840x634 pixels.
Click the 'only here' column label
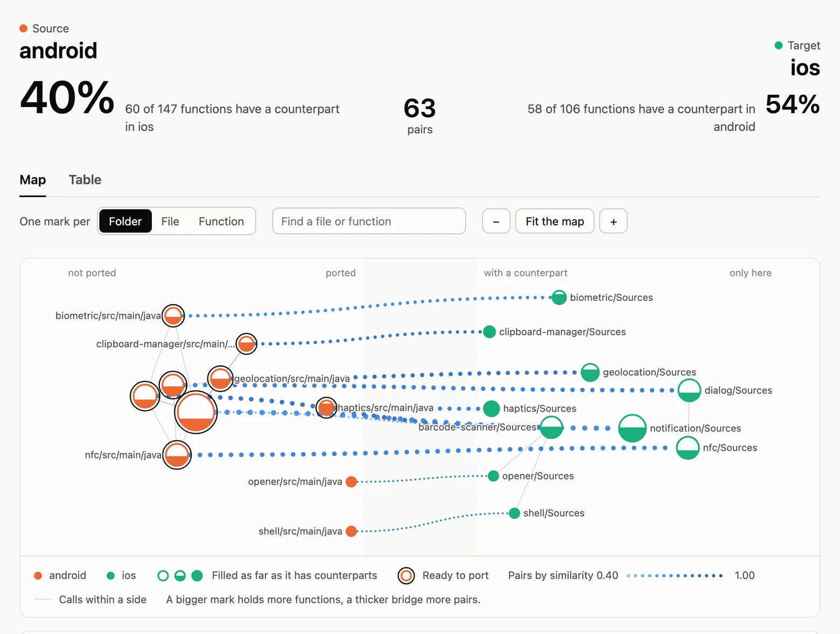(x=751, y=273)
